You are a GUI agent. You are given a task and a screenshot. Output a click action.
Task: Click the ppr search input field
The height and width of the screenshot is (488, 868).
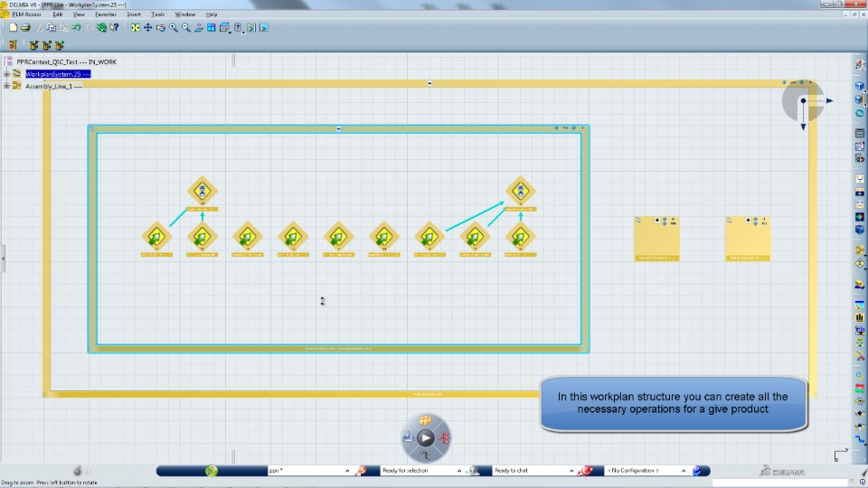coord(305,471)
